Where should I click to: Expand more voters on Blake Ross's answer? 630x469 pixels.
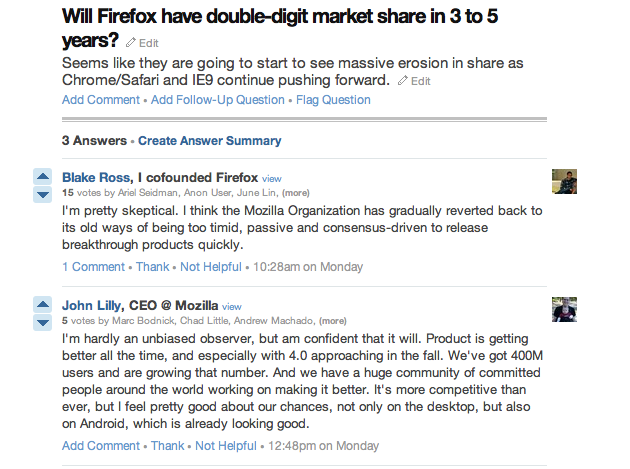click(295, 193)
